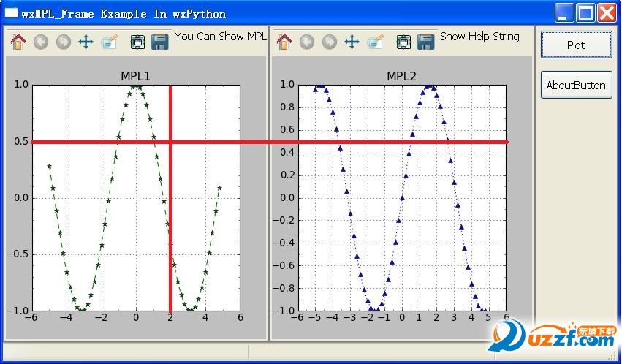Click the Forward arrow in MPL2 toolbar
This screenshot has width=622, height=364.
[x=329, y=42]
